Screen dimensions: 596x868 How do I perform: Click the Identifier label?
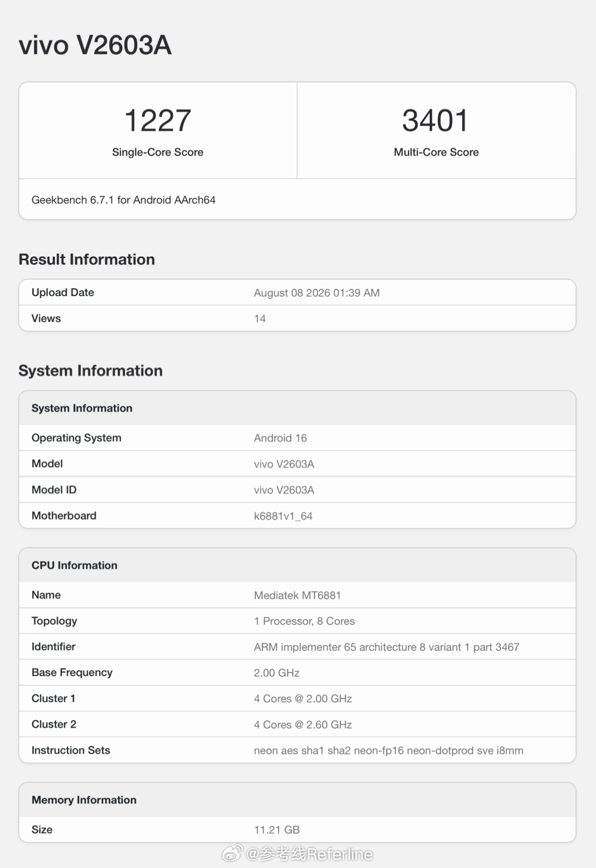pos(54,646)
